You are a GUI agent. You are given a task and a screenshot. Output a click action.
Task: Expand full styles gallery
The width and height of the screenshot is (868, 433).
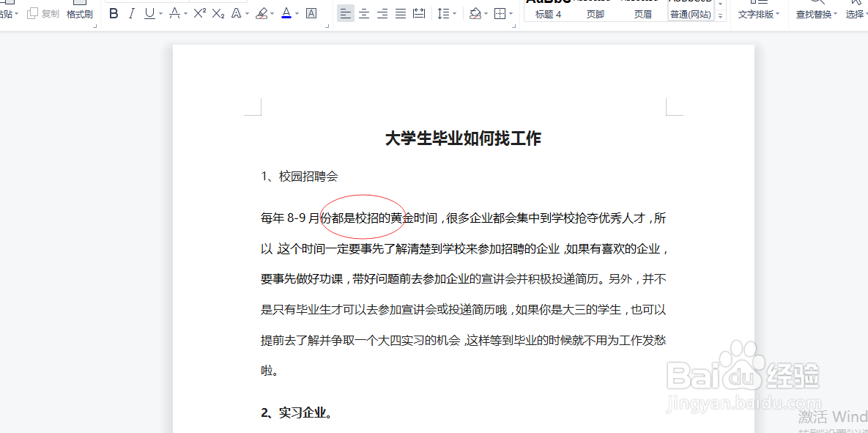(x=720, y=16)
